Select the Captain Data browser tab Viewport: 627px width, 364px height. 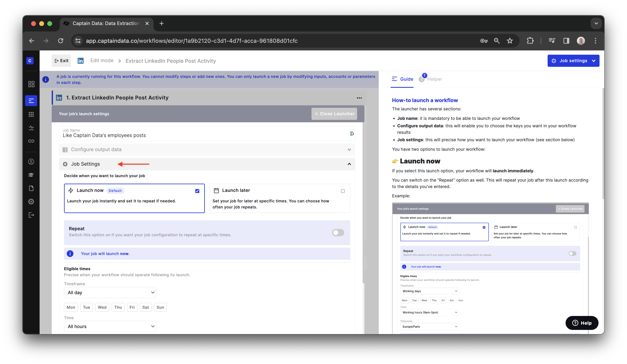tap(106, 23)
